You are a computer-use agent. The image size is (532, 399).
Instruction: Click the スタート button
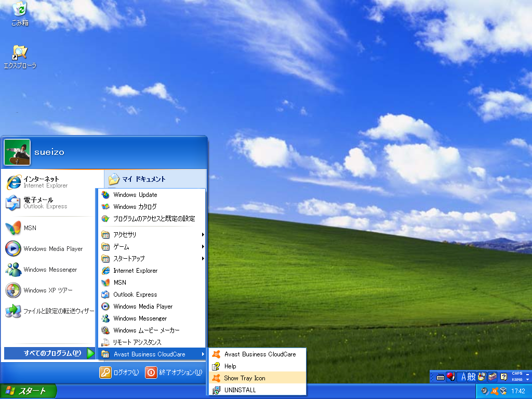(x=28, y=391)
